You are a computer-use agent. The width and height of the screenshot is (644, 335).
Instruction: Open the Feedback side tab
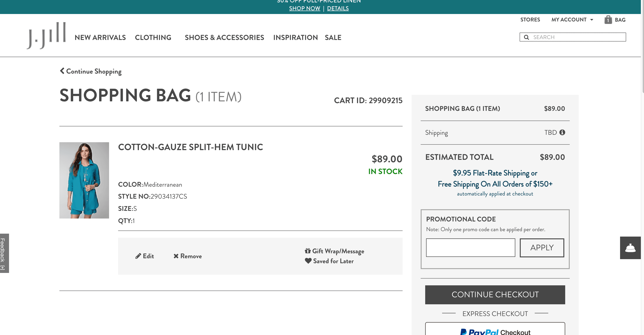4,253
